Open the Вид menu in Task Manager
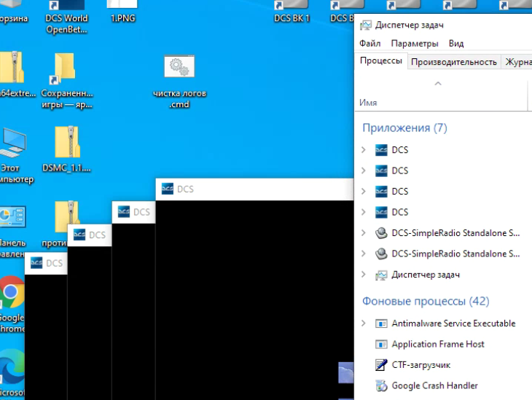The image size is (532, 400). pyautogui.click(x=456, y=44)
